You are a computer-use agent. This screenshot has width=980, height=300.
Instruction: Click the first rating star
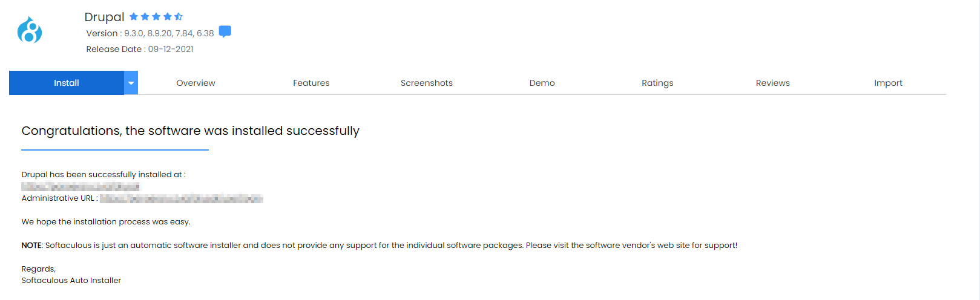click(134, 17)
